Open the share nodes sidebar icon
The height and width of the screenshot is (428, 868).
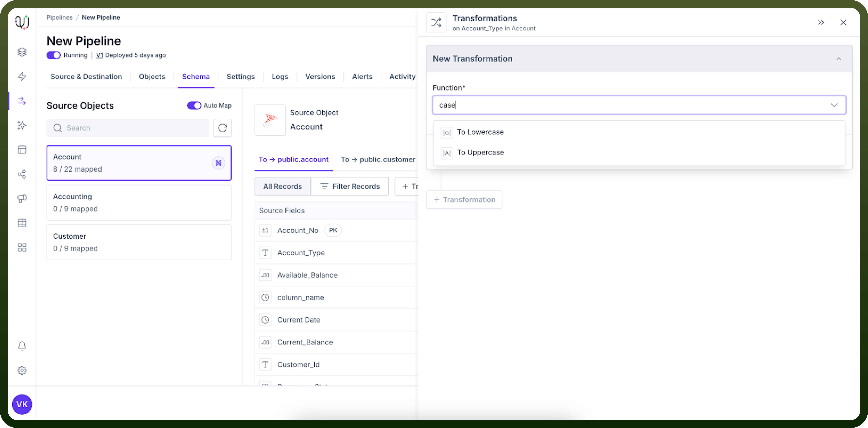coord(22,174)
